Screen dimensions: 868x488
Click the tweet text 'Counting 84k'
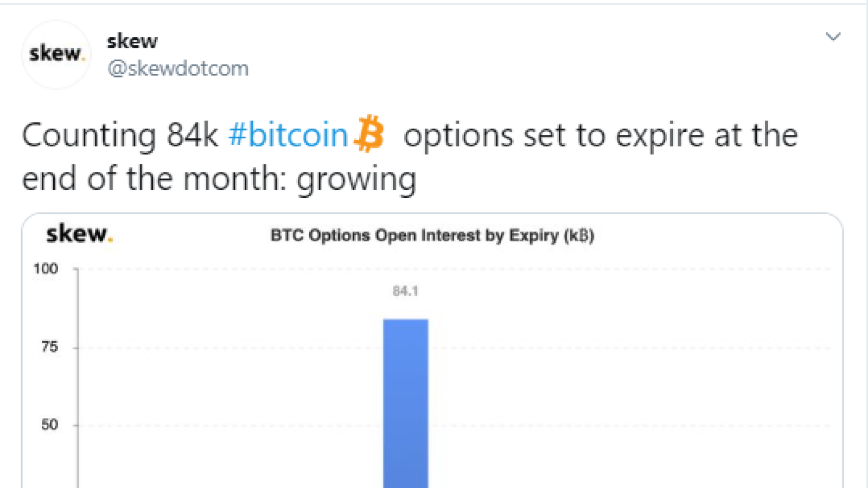120,135
